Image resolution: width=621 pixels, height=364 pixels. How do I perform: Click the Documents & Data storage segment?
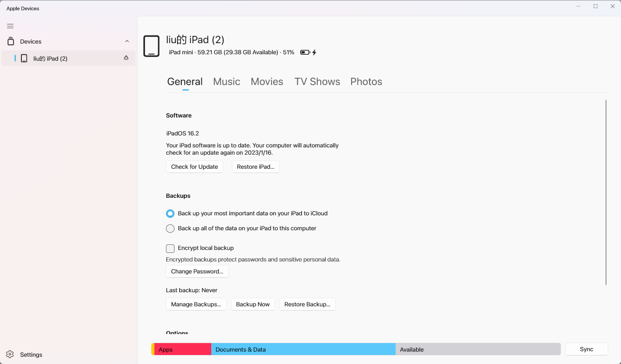tap(303, 349)
